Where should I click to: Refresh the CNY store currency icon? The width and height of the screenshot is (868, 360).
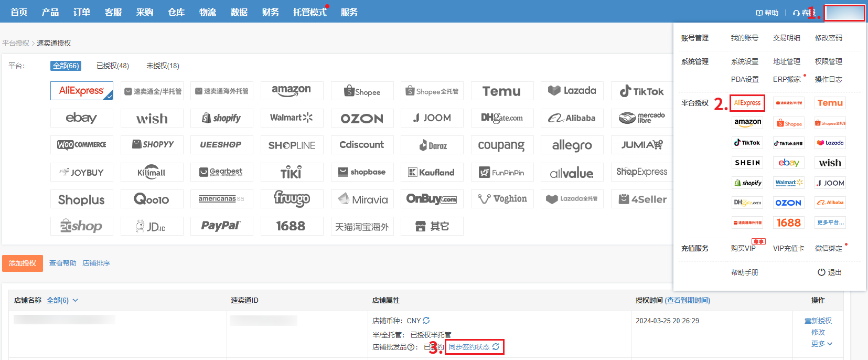click(426, 321)
